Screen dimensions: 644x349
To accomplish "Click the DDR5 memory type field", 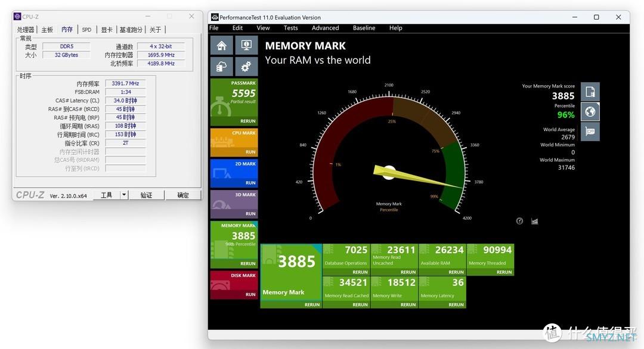I will click(x=66, y=46).
